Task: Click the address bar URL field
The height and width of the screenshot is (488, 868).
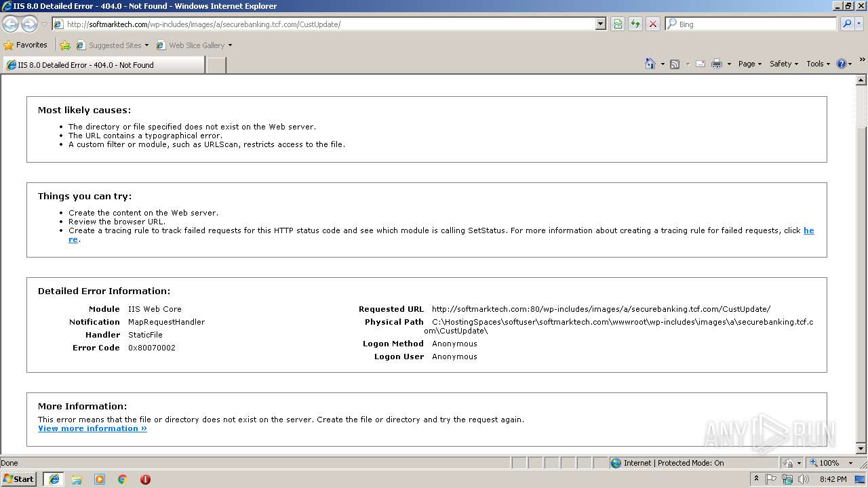Action: click(323, 24)
